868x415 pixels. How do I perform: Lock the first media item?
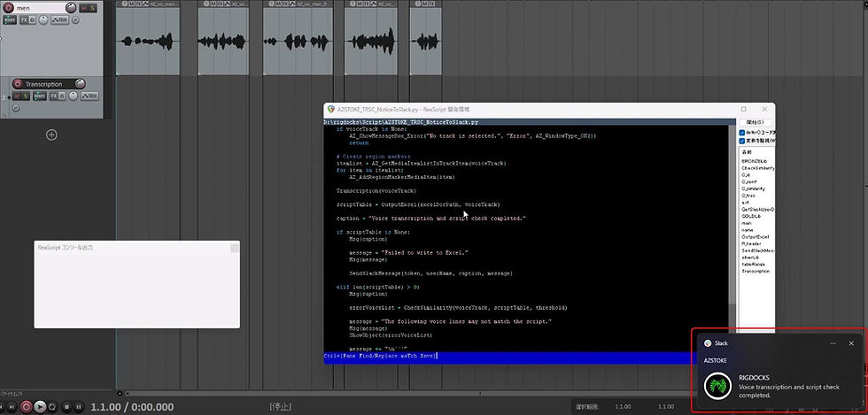(x=124, y=4)
